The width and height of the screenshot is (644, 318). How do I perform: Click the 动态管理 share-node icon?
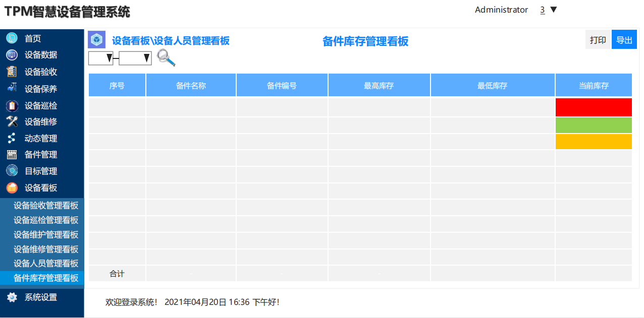click(x=12, y=138)
